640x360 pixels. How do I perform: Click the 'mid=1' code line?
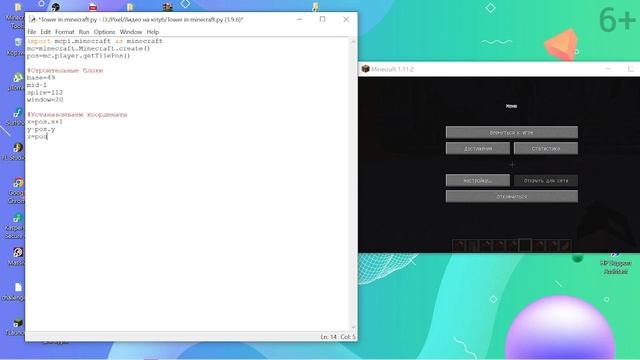tap(37, 85)
